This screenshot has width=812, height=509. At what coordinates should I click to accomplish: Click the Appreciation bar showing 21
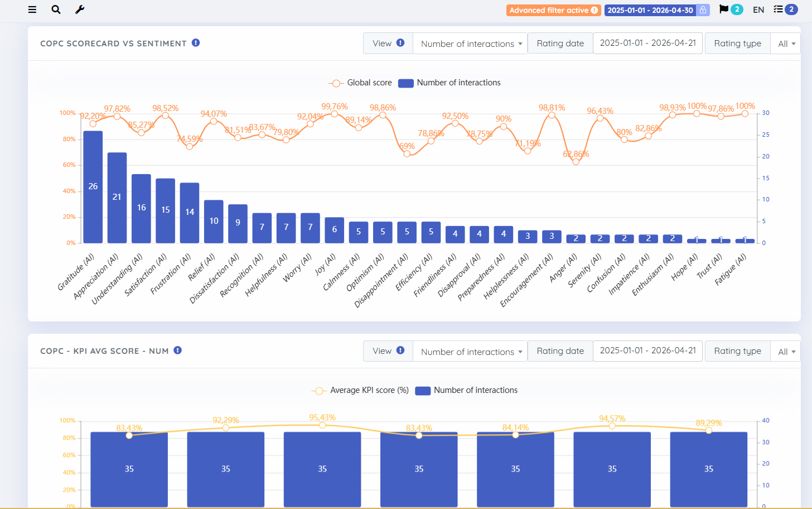point(117,198)
